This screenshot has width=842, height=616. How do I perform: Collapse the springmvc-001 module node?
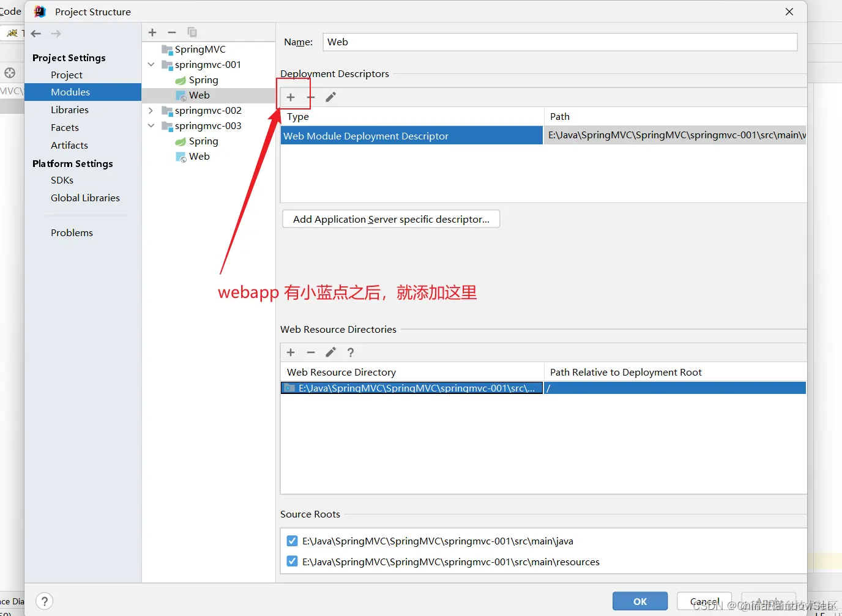(151, 65)
